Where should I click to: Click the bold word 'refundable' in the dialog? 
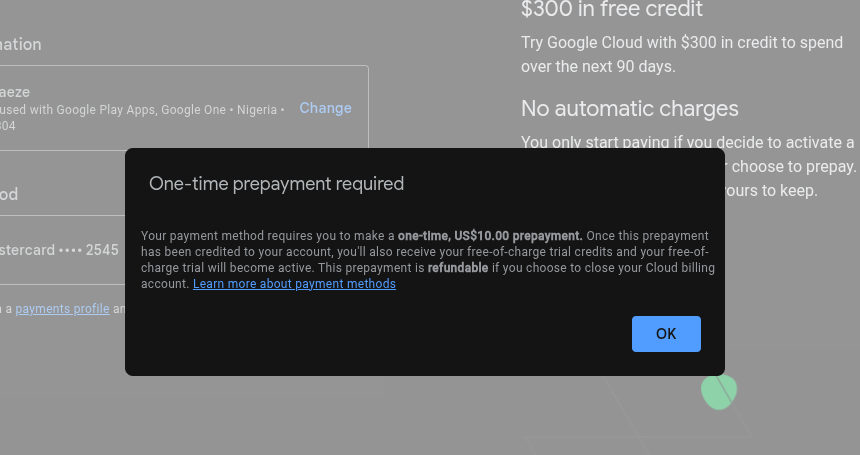[x=458, y=268]
